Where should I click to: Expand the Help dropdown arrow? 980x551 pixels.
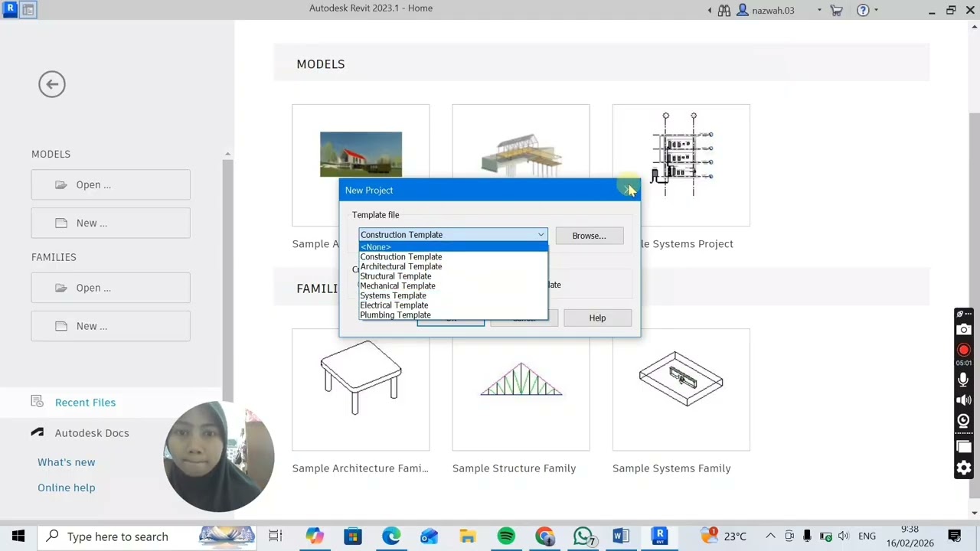876,10
